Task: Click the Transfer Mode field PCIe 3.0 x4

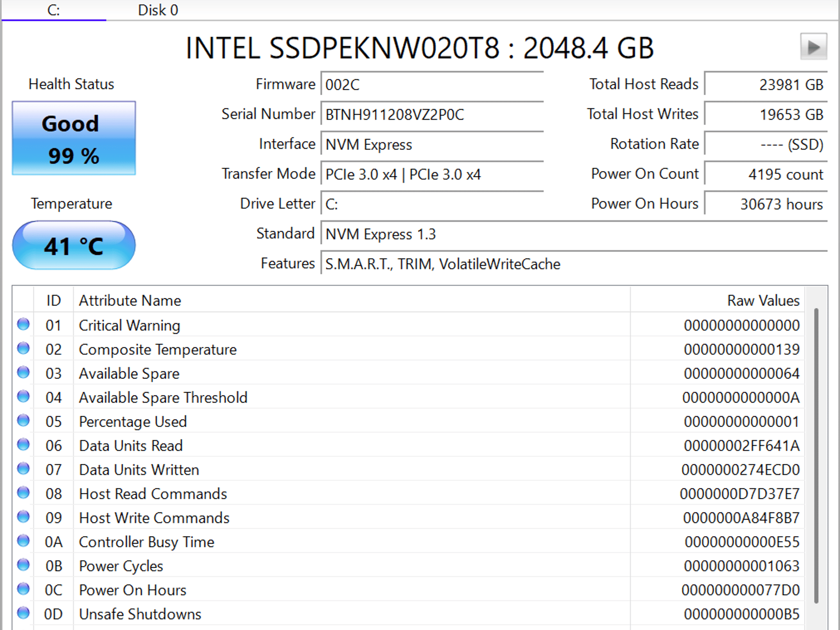Action: [x=432, y=174]
